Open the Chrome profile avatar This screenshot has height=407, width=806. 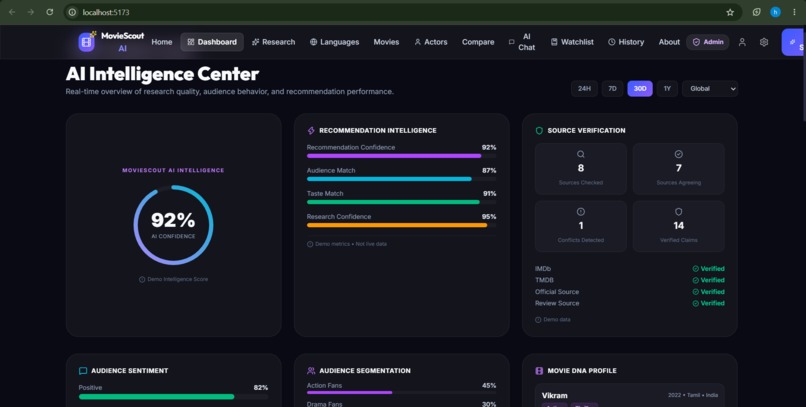click(x=775, y=12)
